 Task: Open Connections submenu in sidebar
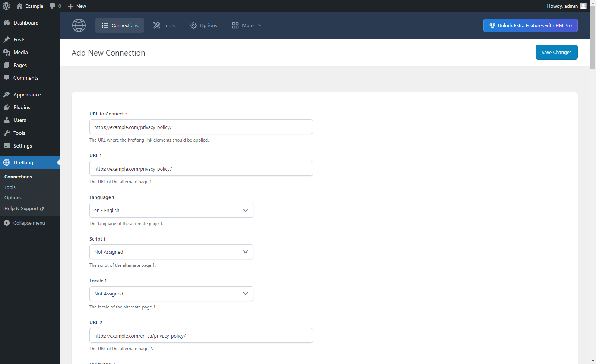coord(18,177)
